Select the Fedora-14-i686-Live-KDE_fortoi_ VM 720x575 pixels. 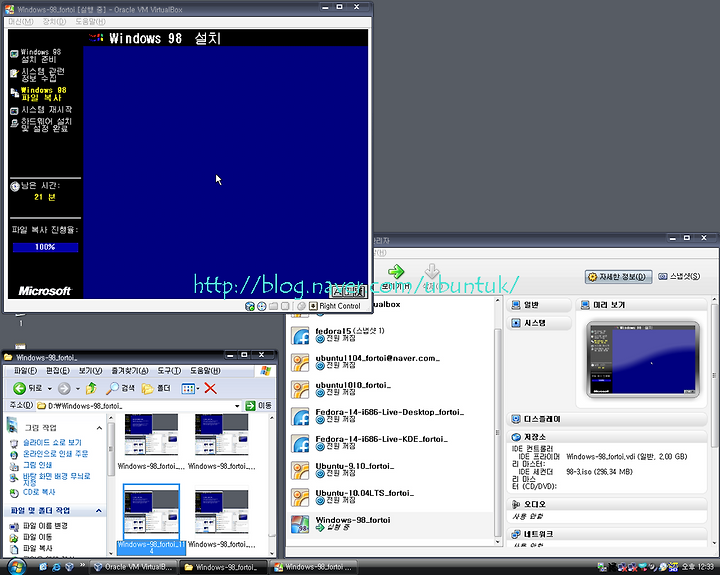(391, 443)
